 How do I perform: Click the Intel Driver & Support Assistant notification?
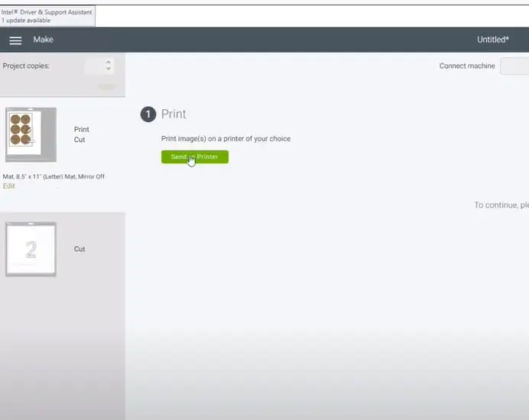[x=47, y=16]
